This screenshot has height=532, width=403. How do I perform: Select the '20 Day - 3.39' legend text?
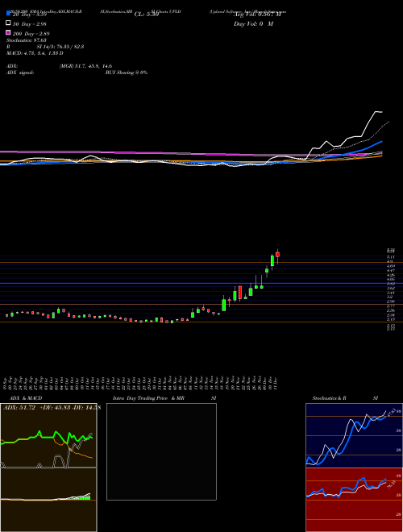click(x=28, y=15)
